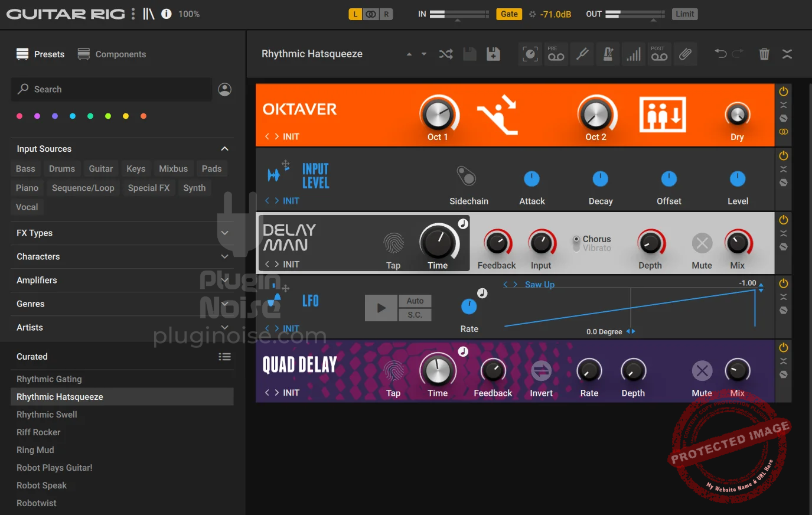
Task: Click the Drums tag
Action: click(x=62, y=169)
